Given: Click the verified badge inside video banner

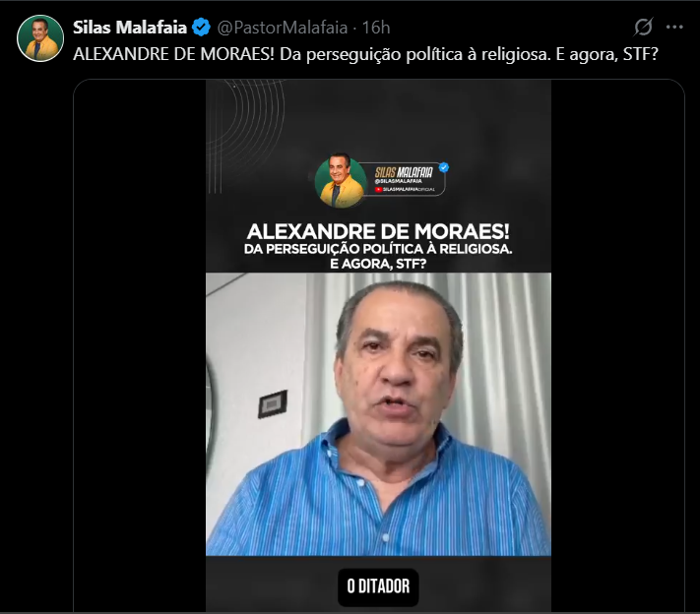Looking at the screenshot, I should (444, 167).
